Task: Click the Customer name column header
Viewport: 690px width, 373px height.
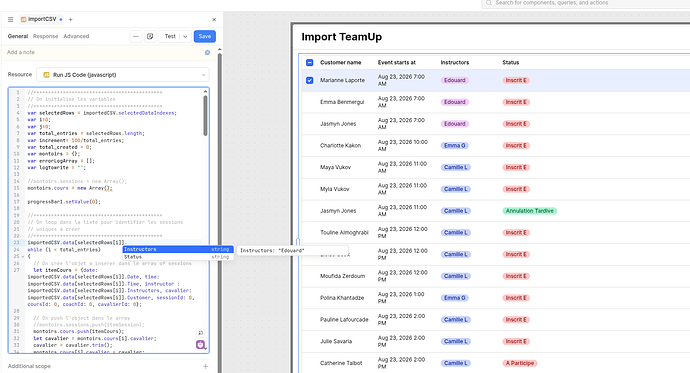Action: pyautogui.click(x=341, y=62)
